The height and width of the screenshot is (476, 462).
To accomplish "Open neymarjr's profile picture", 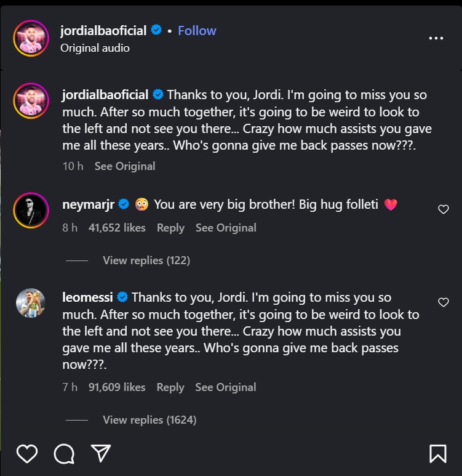I will pos(31,211).
